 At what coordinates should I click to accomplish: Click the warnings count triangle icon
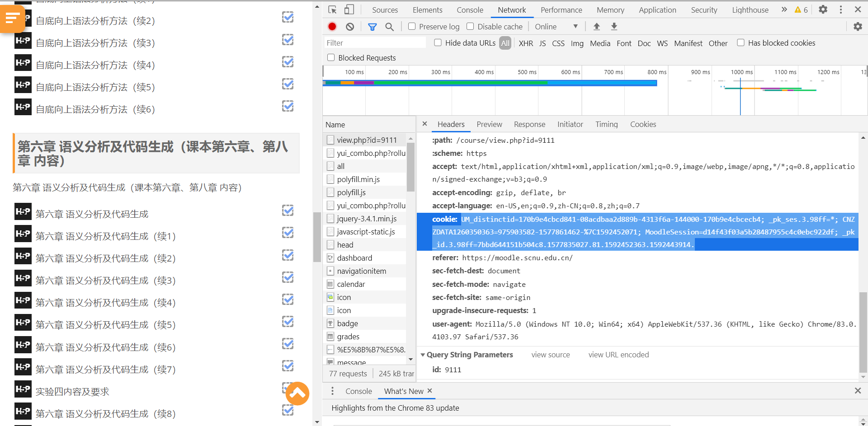(798, 10)
